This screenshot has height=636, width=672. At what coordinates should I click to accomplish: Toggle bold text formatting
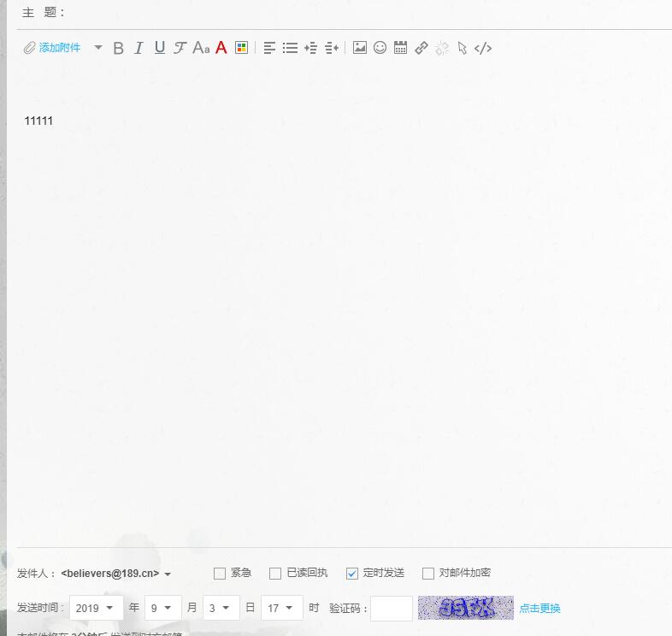click(119, 48)
